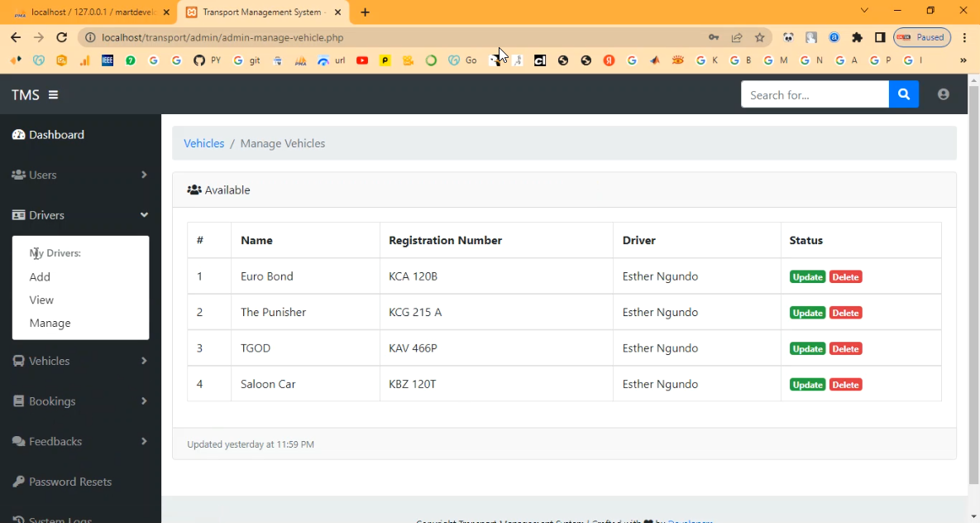Click the browser reload page icon

pos(61,37)
